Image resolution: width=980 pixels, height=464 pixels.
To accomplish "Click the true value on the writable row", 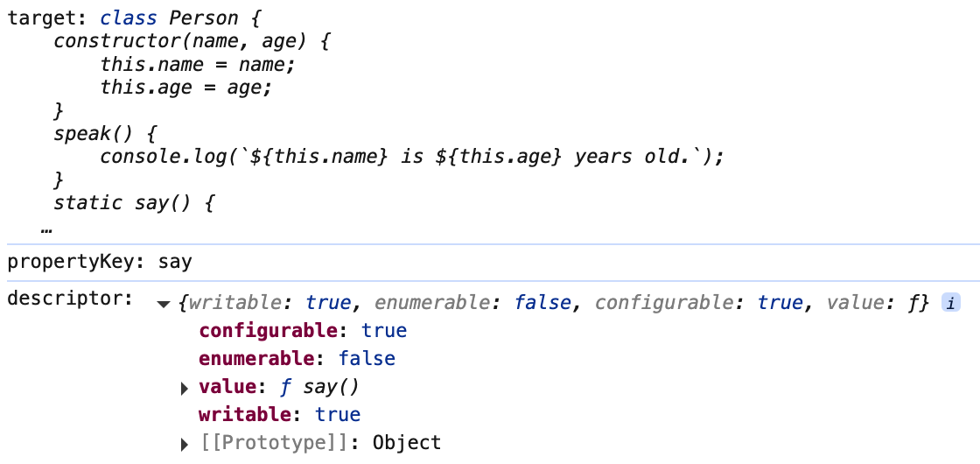I will [x=338, y=415].
